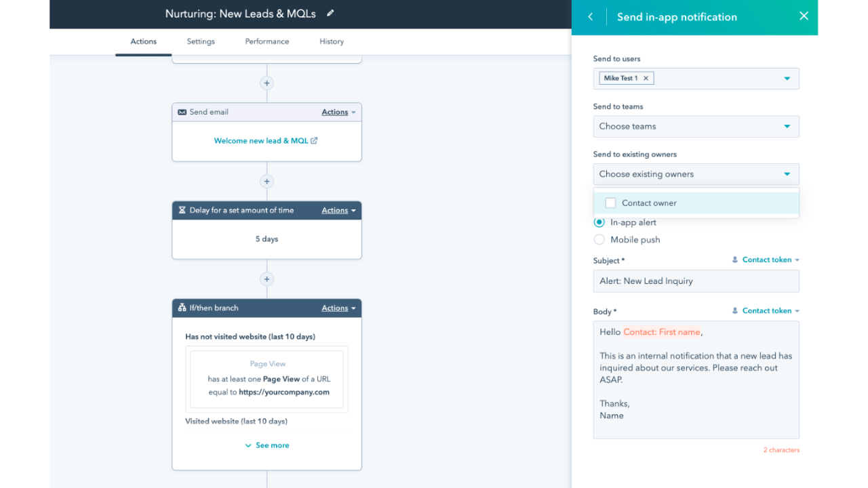Select In-app alert radio option
Image resolution: width=868 pixels, height=488 pixels.
point(599,222)
